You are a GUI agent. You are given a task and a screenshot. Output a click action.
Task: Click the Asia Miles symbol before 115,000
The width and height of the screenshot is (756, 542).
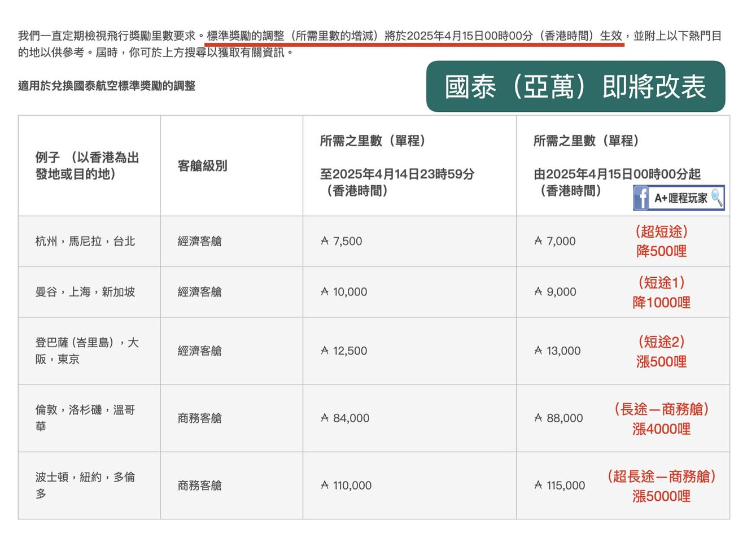(538, 485)
